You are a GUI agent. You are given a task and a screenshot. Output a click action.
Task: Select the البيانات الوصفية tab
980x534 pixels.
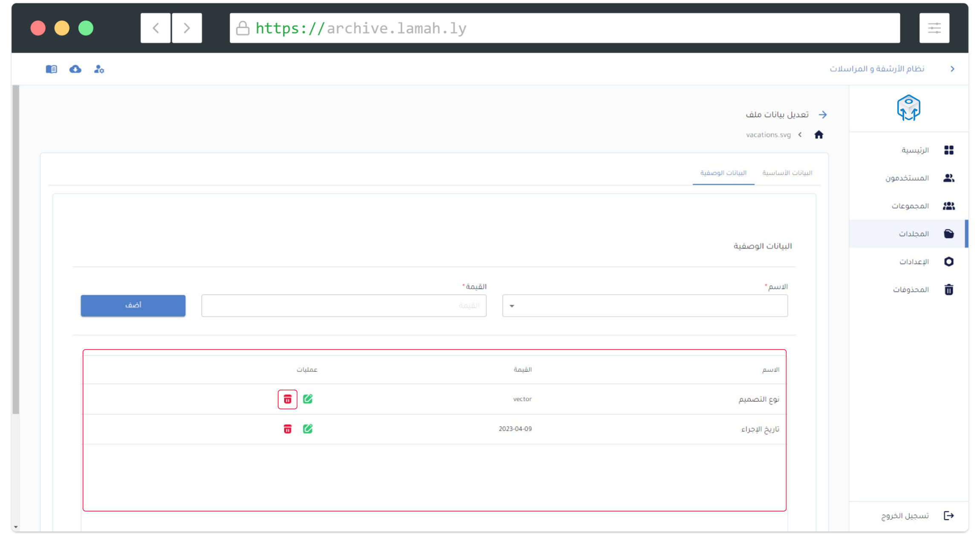pyautogui.click(x=723, y=173)
